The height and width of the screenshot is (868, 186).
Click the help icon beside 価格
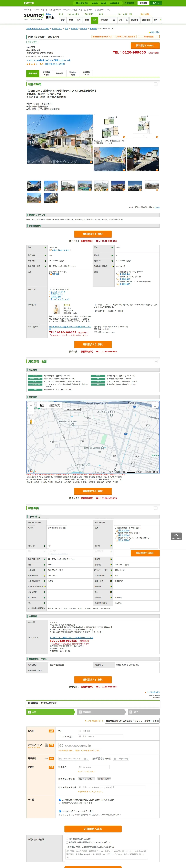coord(45,248)
